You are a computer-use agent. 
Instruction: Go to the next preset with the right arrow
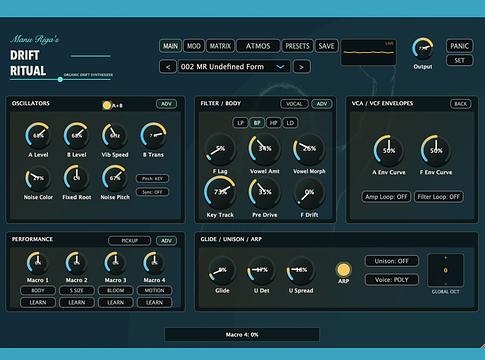(302, 67)
